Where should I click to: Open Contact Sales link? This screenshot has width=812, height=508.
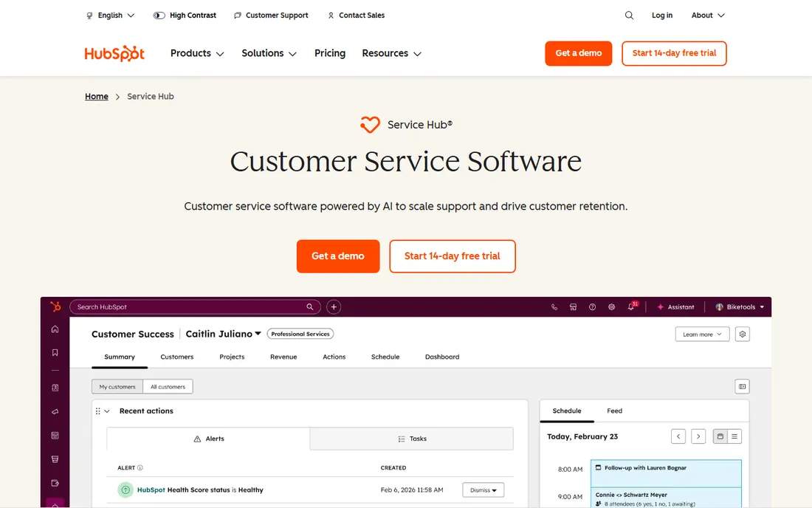357,16
